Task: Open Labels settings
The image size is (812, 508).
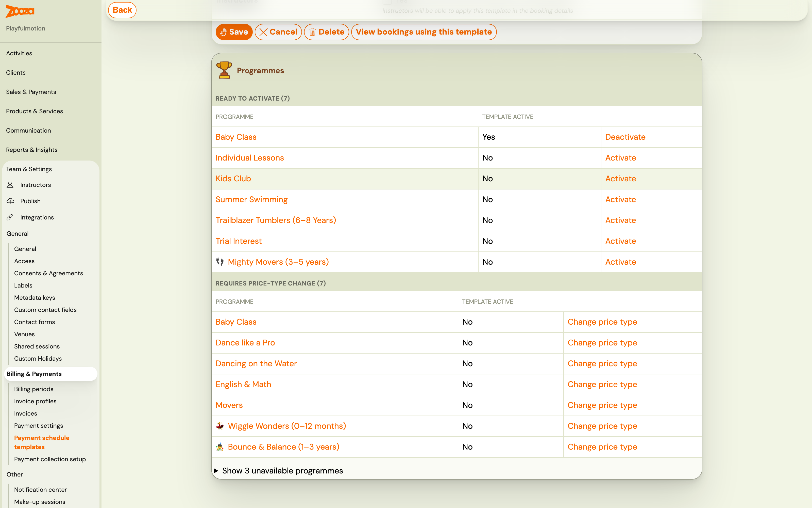Action: (x=23, y=285)
